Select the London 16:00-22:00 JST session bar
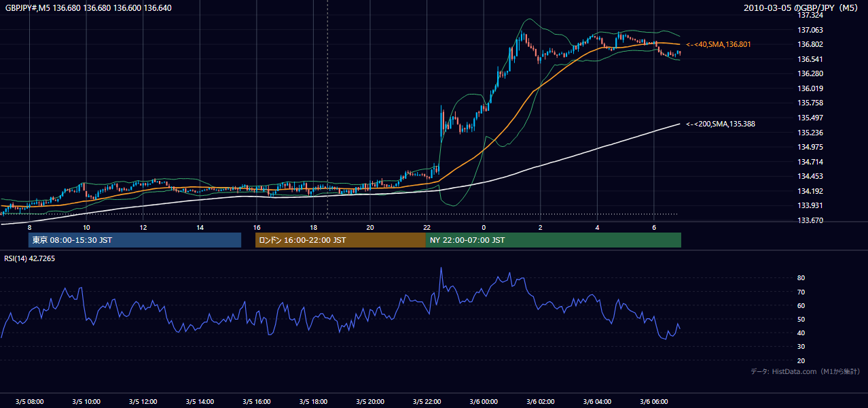868x408 pixels. click(x=340, y=240)
